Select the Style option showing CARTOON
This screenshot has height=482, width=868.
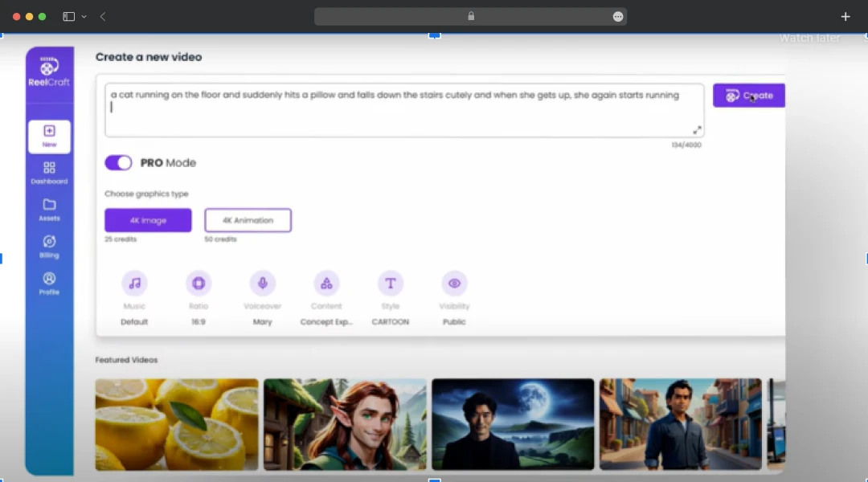[x=390, y=283]
